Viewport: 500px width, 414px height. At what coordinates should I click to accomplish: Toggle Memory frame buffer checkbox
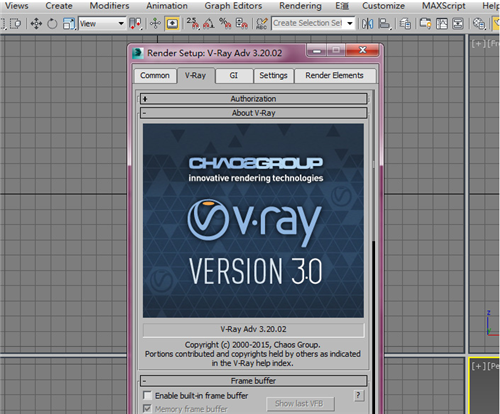pyautogui.click(x=147, y=408)
